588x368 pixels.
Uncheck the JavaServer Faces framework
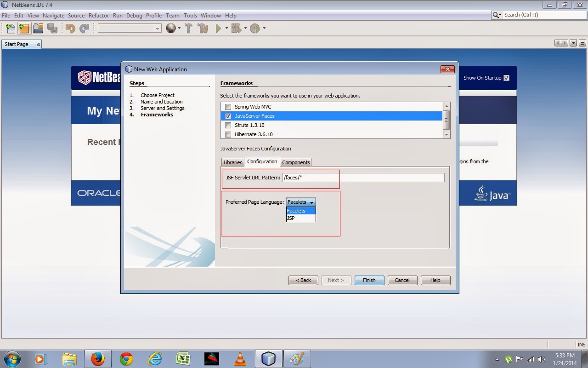click(x=228, y=116)
